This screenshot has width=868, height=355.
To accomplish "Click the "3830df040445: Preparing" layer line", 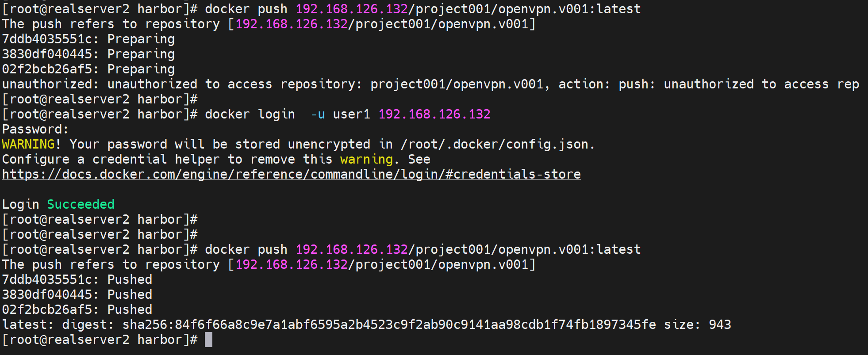I will click(x=88, y=54).
